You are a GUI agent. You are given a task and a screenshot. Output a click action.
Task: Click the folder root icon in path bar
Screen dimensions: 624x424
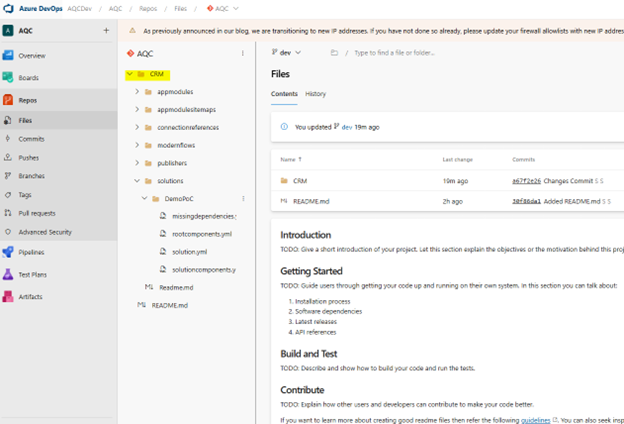334,53
